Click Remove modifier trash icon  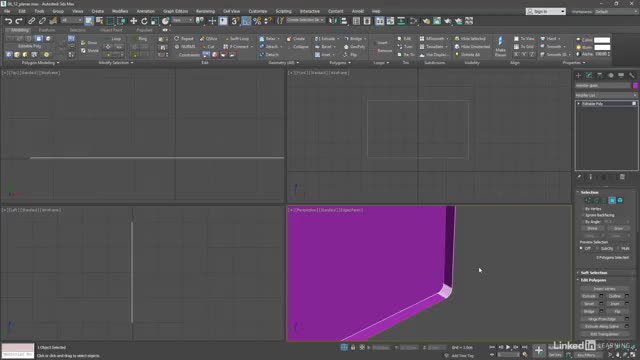622,177
